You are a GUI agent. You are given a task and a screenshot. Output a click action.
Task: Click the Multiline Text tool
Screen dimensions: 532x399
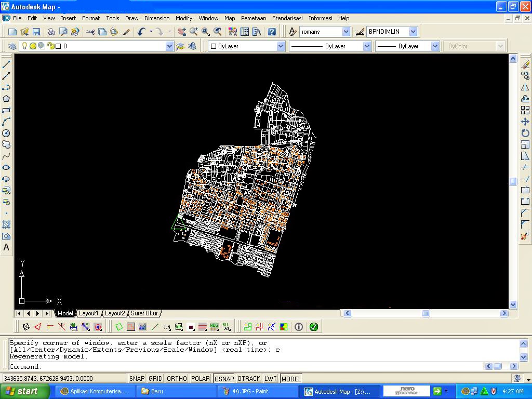coord(6,248)
